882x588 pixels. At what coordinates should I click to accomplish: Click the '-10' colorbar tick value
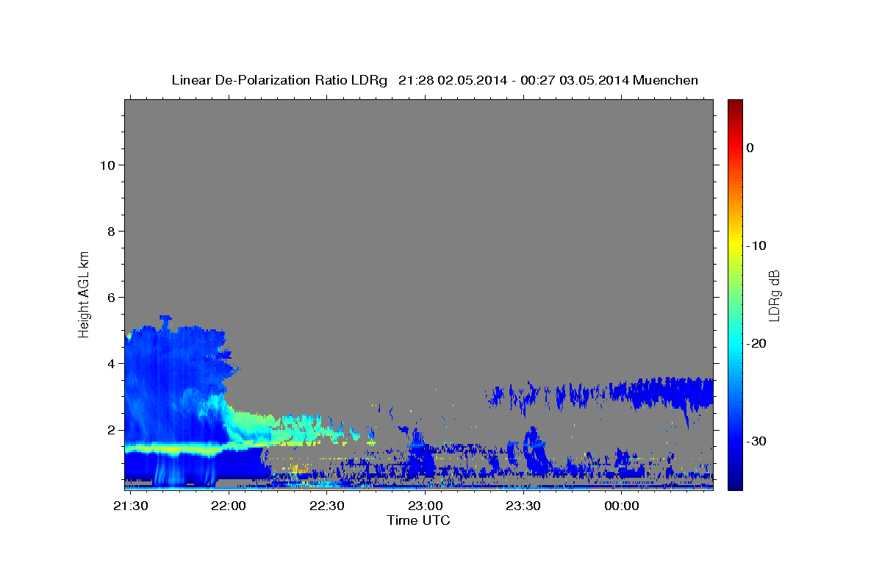[756, 245]
